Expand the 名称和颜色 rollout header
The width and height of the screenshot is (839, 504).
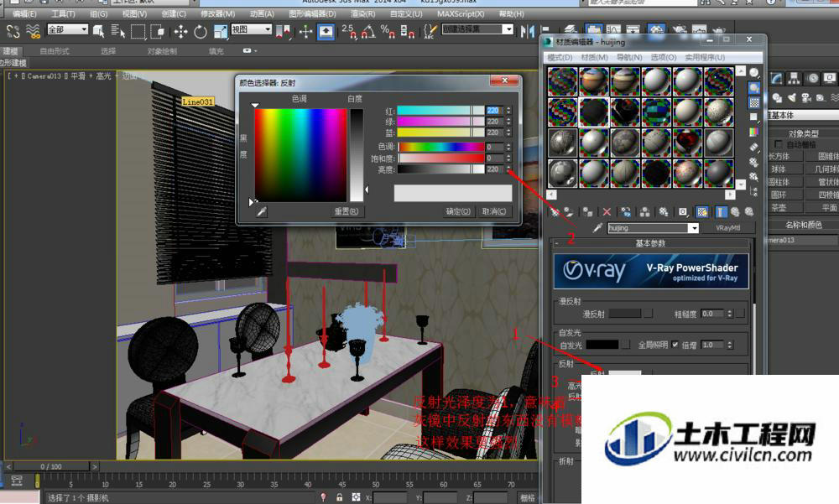pyautogui.click(x=803, y=225)
